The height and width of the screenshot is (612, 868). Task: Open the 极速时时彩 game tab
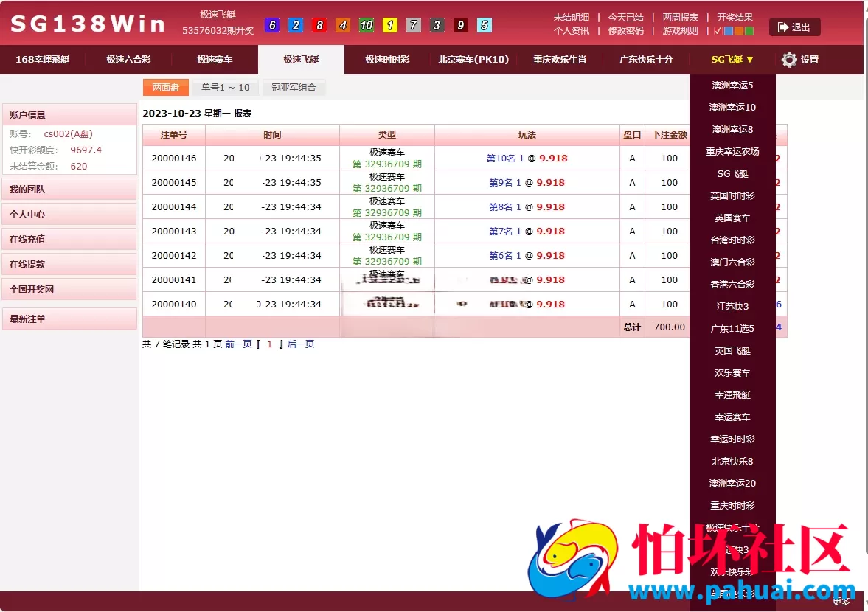(x=387, y=60)
